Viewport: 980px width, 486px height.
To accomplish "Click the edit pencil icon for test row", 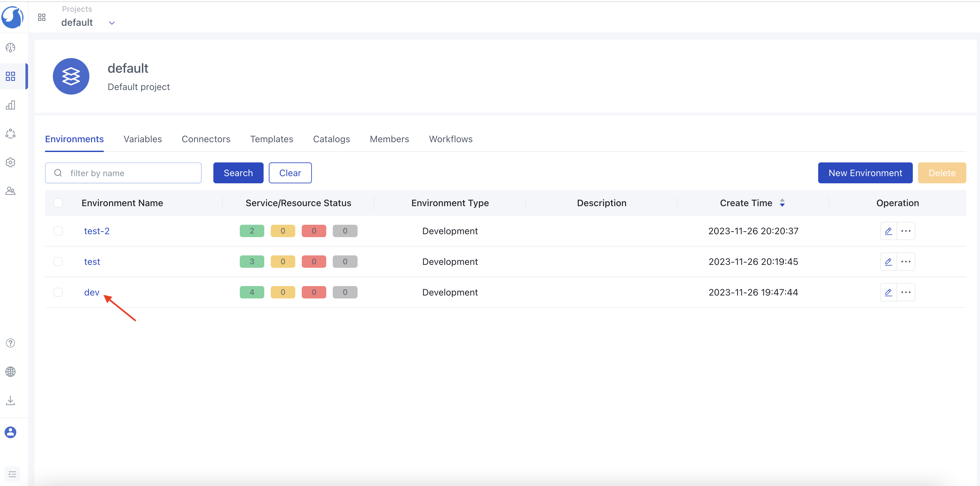I will [x=888, y=262].
